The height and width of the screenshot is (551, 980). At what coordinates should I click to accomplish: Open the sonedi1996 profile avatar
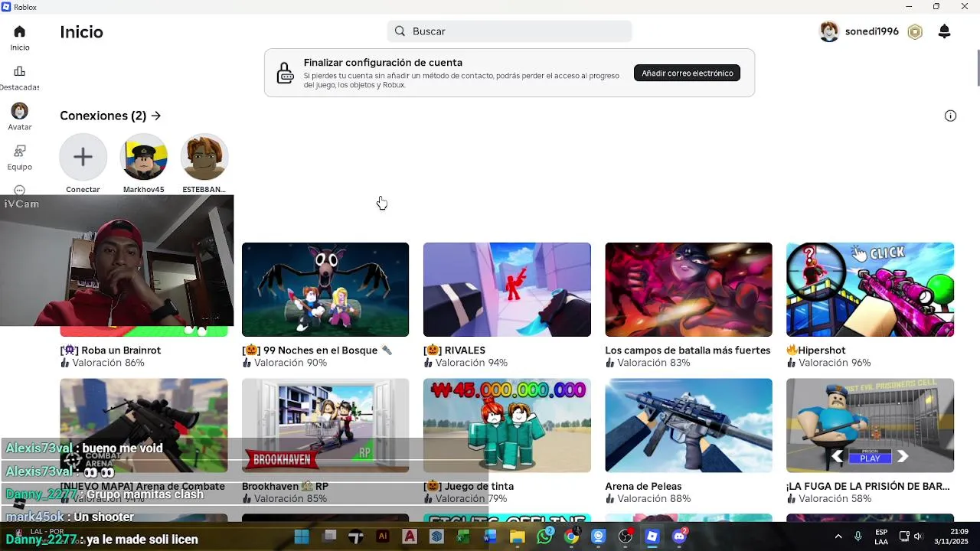coord(829,31)
